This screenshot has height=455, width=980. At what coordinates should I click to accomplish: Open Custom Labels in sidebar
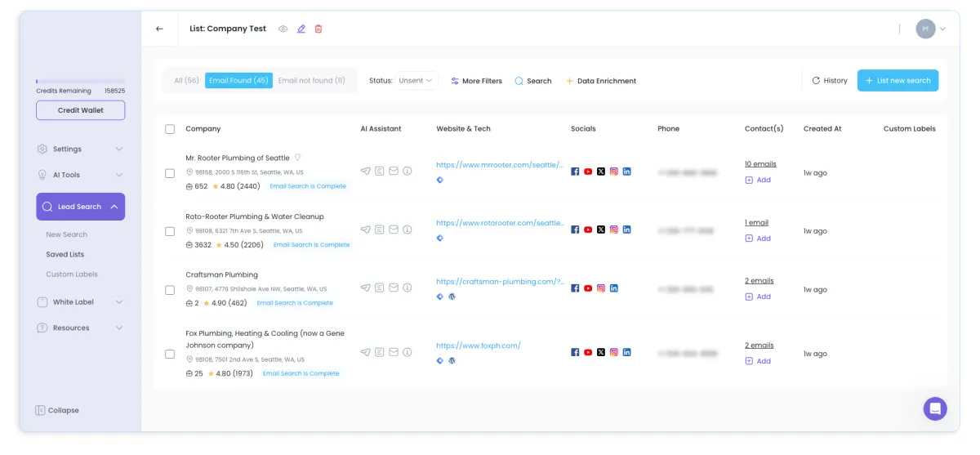point(72,274)
